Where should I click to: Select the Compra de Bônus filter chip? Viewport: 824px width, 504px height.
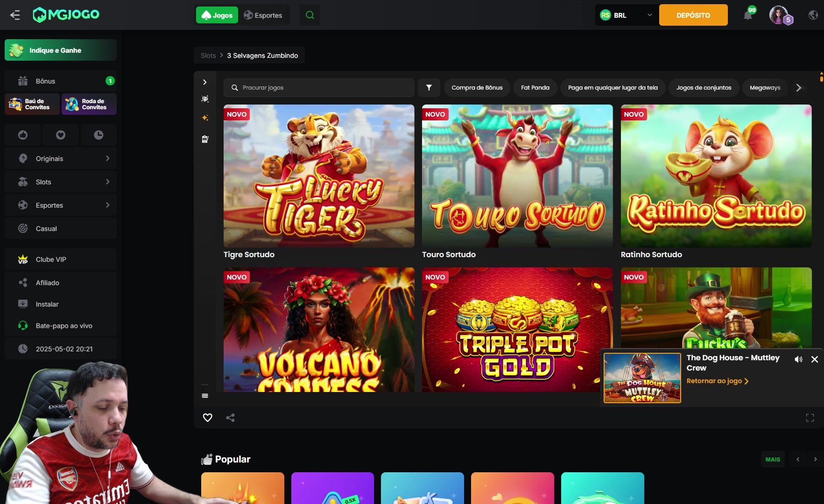[477, 87]
